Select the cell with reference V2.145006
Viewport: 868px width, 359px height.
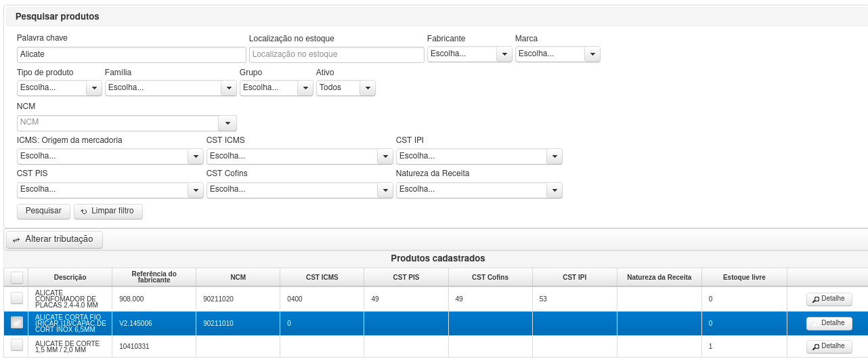(154, 323)
